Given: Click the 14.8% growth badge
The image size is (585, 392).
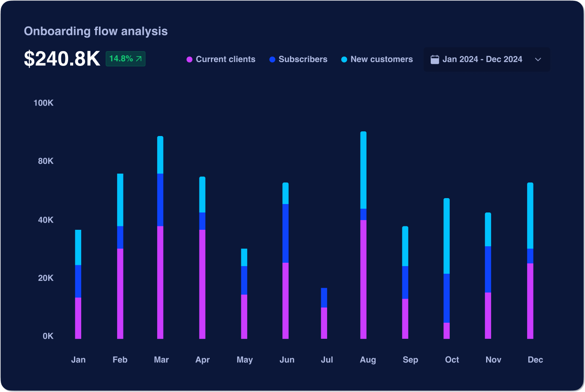Looking at the screenshot, I should (x=126, y=59).
